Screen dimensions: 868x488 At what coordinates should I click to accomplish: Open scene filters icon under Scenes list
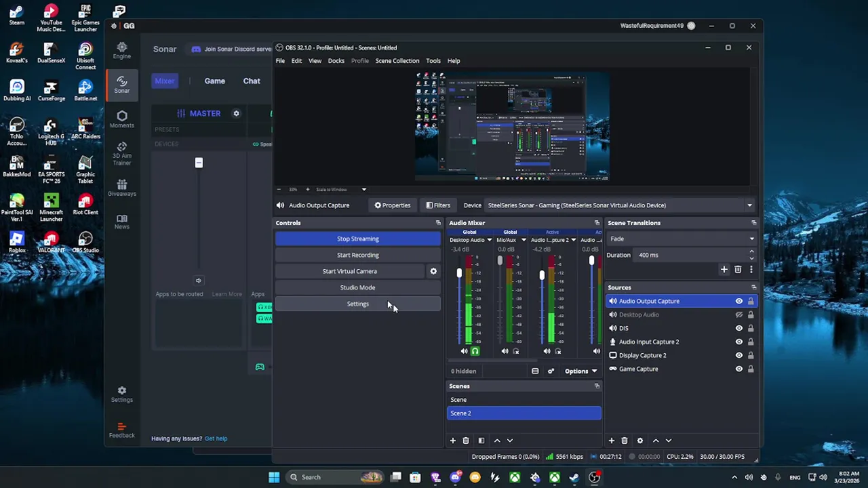481,441
